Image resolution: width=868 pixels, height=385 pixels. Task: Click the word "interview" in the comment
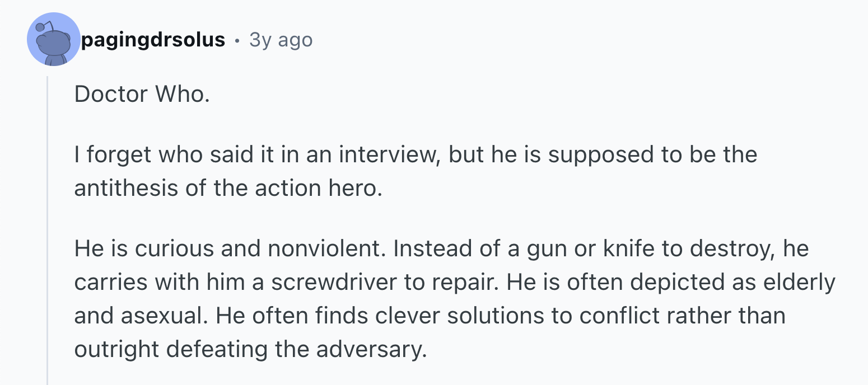[x=380, y=155]
